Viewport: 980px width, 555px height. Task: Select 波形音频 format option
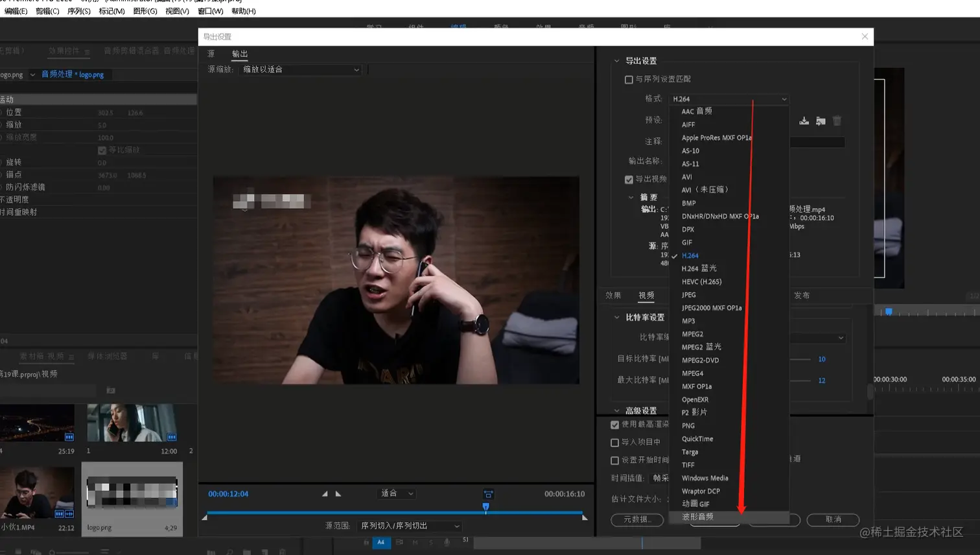click(x=729, y=517)
